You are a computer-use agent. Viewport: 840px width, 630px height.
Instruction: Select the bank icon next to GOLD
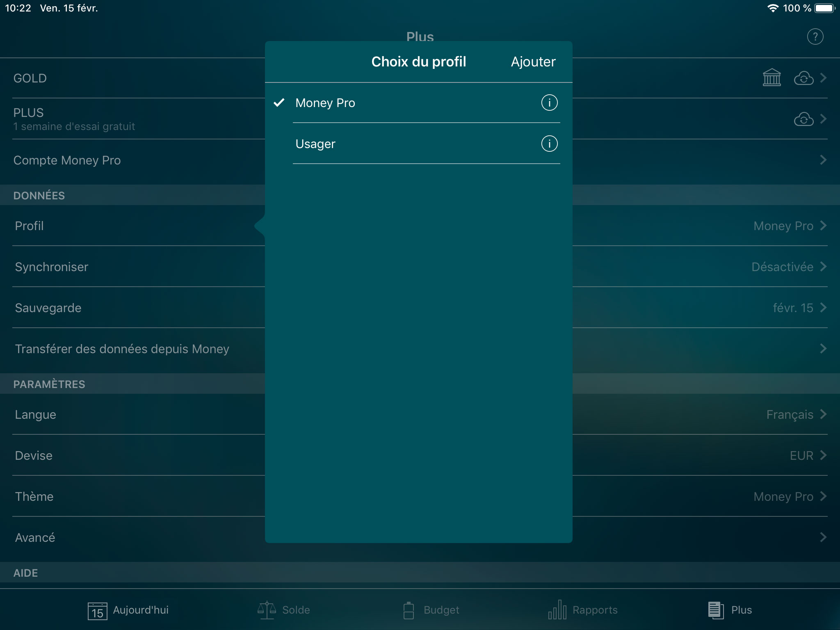pyautogui.click(x=773, y=78)
